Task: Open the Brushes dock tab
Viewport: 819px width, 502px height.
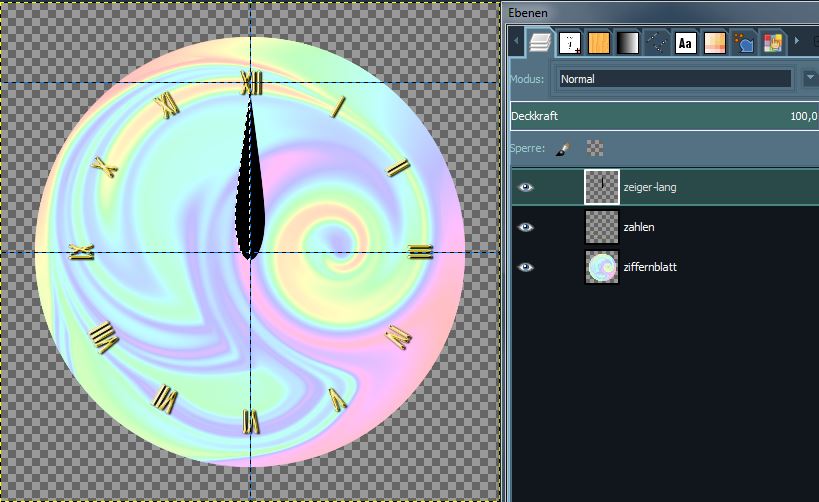Action: pyautogui.click(x=570, y=43)
